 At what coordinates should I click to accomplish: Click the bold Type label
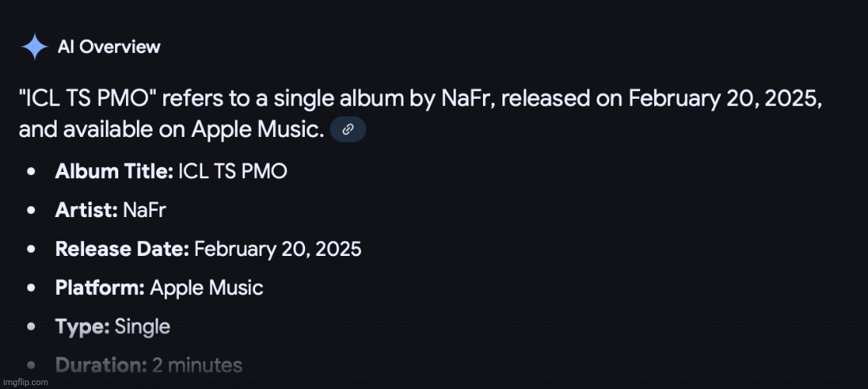[82, 327]
